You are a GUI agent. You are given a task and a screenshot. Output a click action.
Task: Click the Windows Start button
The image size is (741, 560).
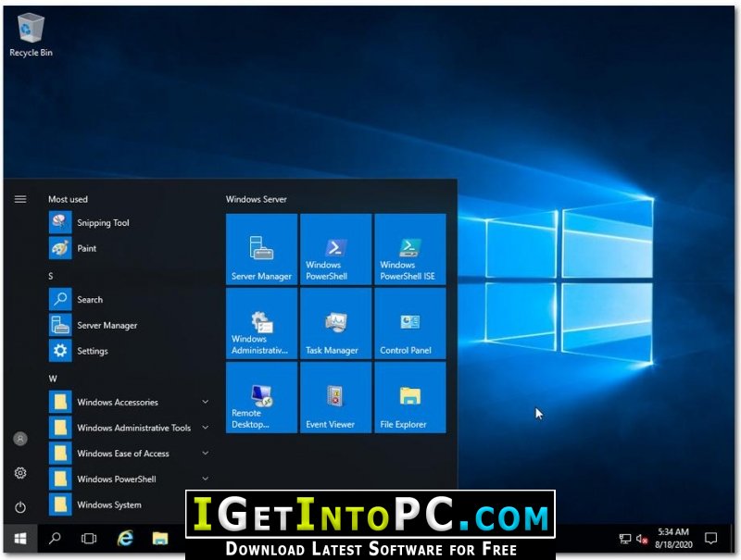tap(19, 539)
